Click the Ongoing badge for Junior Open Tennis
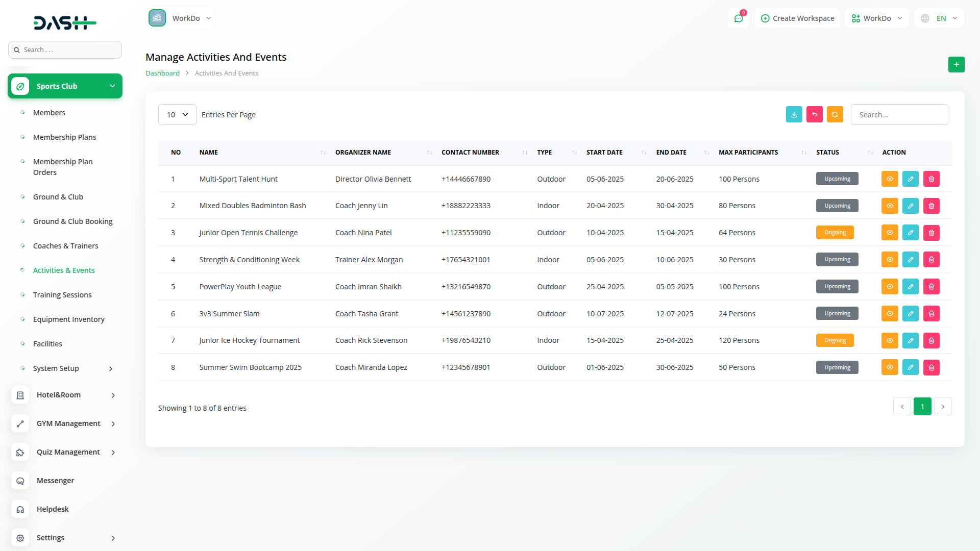The width and height of the screenshot is (980, 551). coord(835,233)
